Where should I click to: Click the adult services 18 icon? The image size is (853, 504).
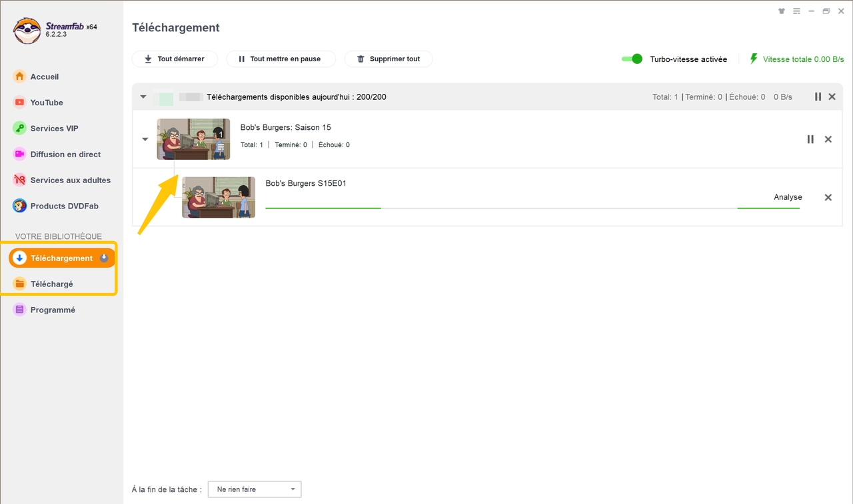coord(19,180)
